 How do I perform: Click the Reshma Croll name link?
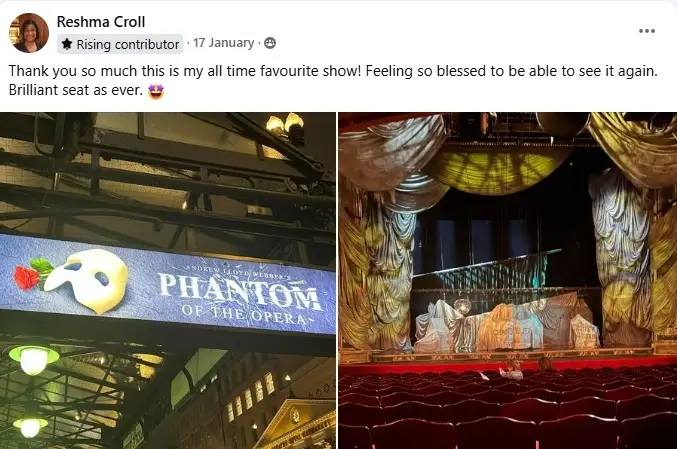click(101, 22)
